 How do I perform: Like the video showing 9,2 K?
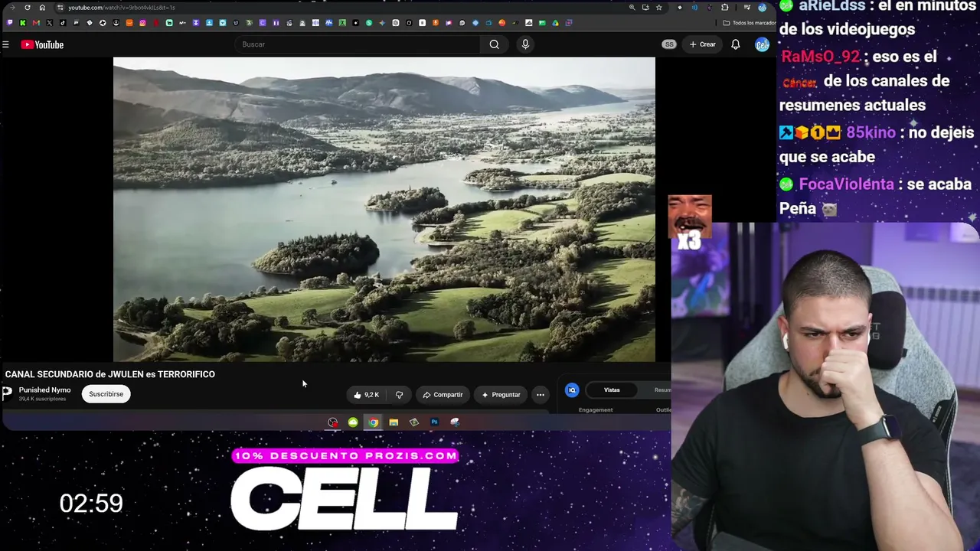366,395
